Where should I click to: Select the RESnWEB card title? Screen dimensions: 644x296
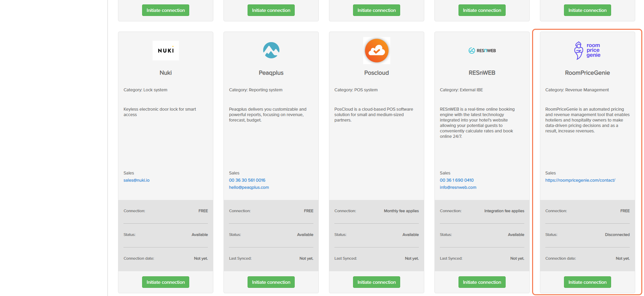[x=482, y=73]
